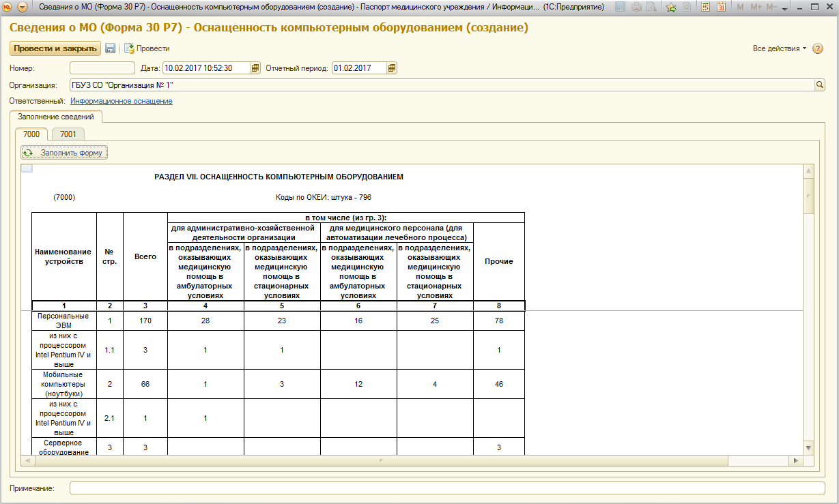Open the help question mark icon

(818, 48)
